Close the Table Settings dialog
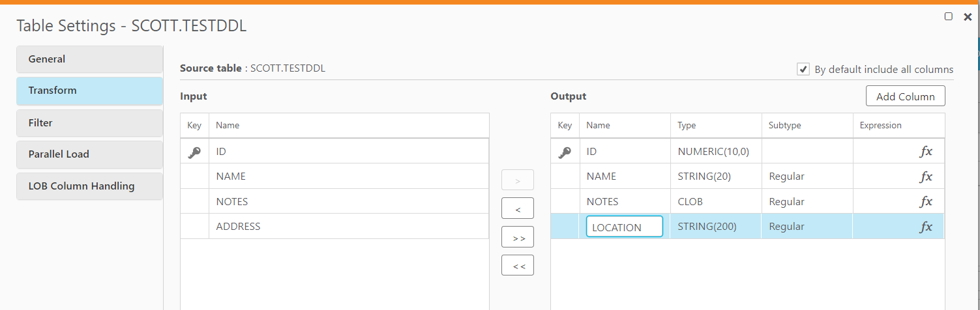 point(968,17)
